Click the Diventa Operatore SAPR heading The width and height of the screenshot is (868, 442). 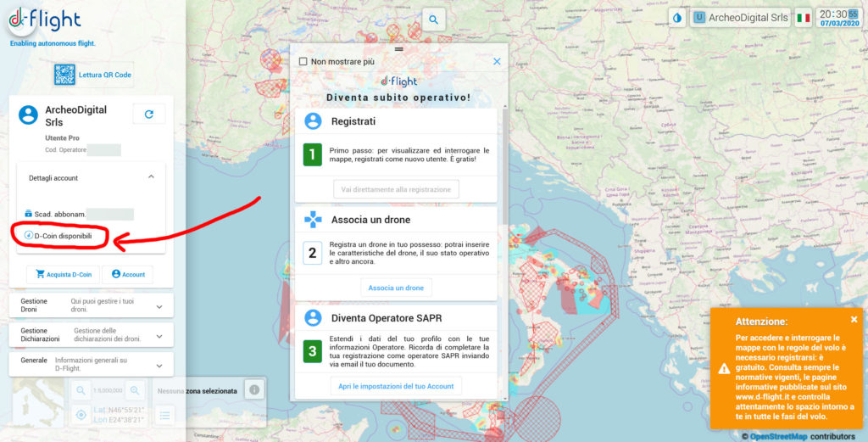[x=387, y=318]
